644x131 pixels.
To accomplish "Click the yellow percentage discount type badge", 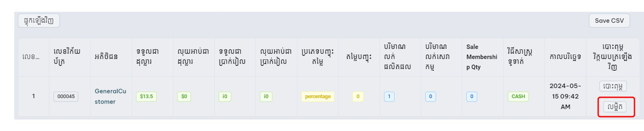I will [x=317, y=97].
